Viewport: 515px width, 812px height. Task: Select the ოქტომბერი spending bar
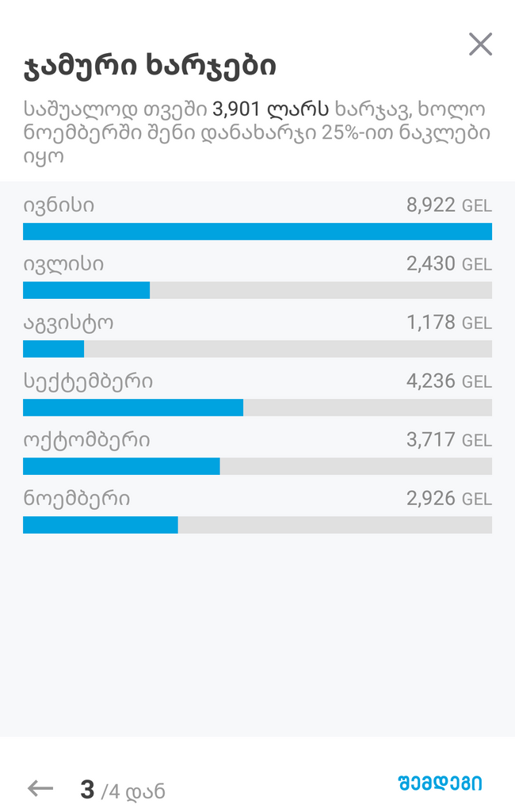tap(257, 466)
